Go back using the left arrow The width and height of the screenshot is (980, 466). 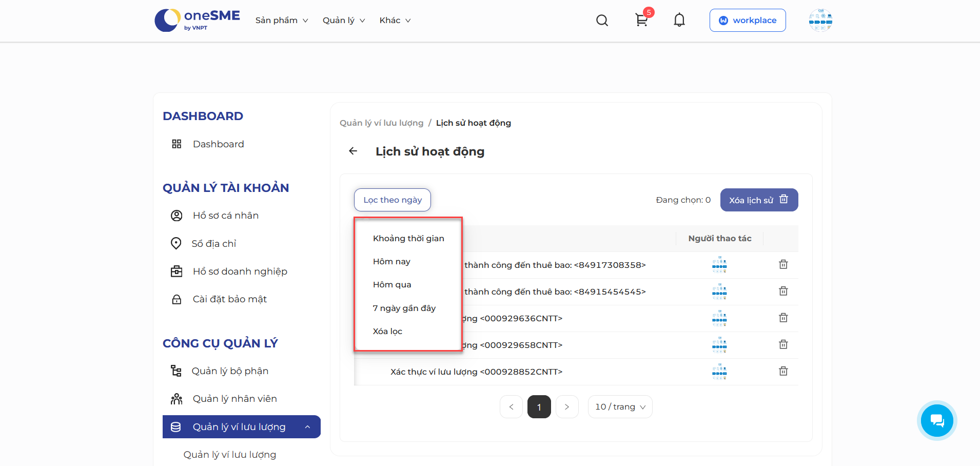coord(353,151)
